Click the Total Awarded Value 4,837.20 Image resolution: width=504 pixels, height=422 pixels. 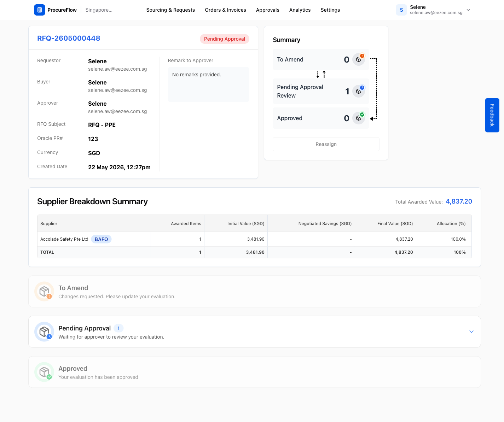(459, 201)
